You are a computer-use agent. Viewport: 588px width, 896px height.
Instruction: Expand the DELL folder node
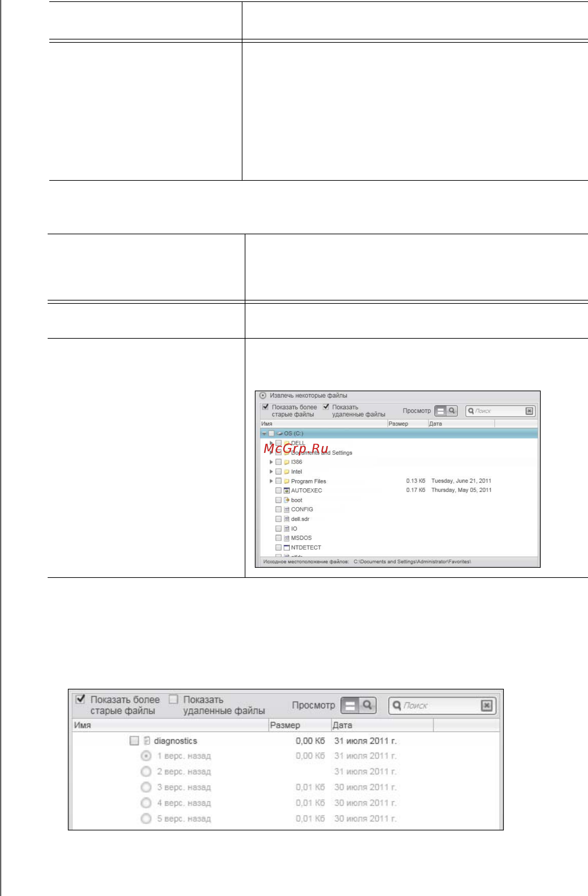pos(271,443)
